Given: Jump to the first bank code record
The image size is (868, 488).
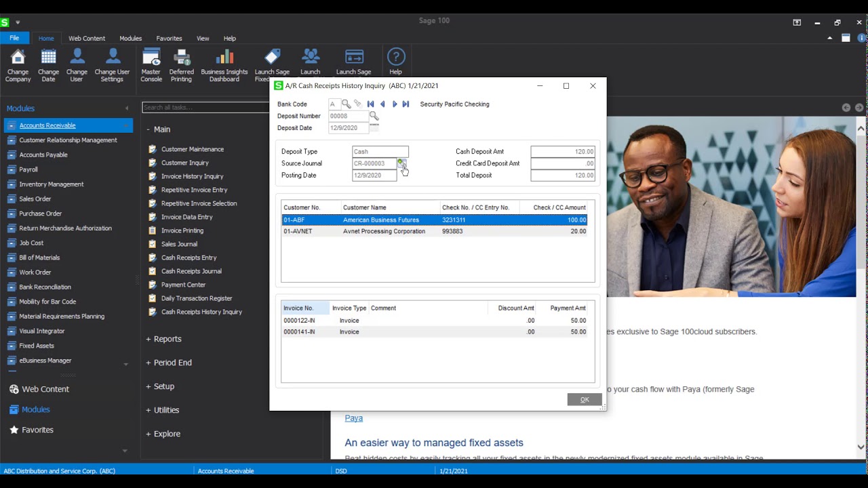Looking at the screenshot, I should pyautogui.click(x=370, y=104).
